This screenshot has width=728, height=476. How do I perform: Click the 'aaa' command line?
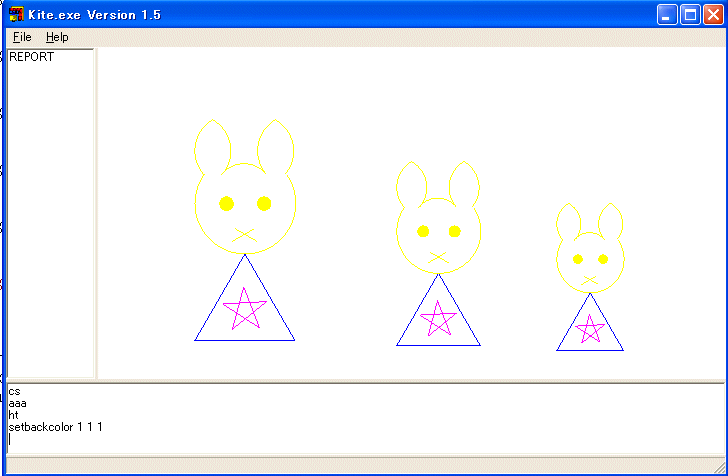tap(18, 403)
